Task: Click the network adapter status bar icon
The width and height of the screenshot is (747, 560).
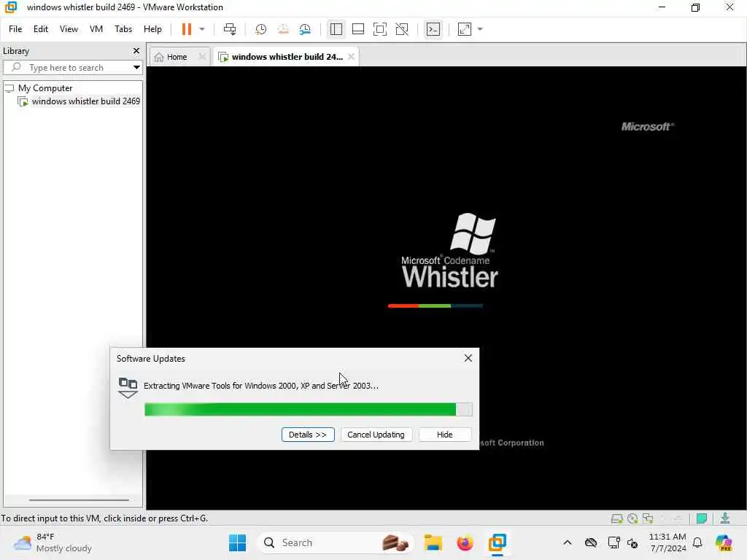Action: pyautogui.click(x=648, y=518)
